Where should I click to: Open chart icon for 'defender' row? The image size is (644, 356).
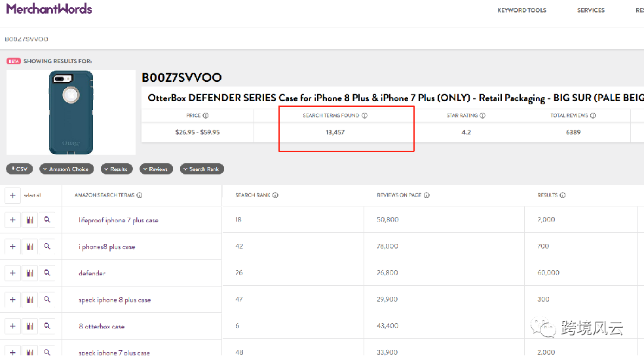tap(30, 273)
